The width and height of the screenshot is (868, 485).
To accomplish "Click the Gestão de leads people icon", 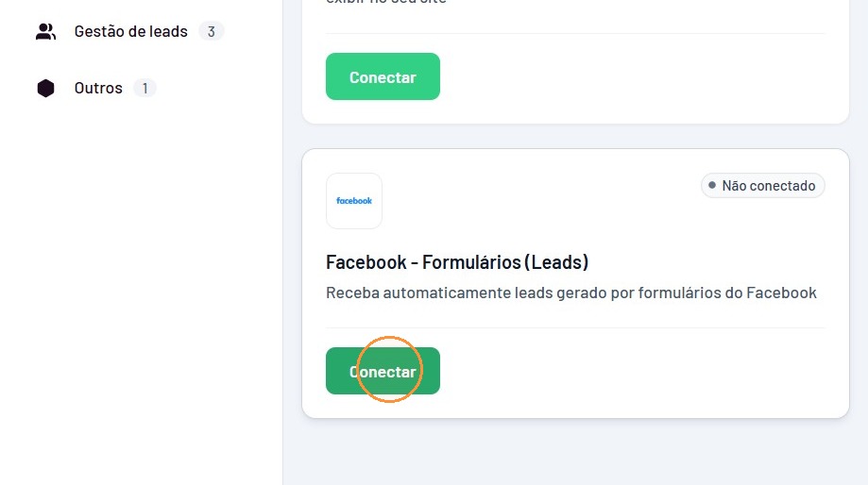I will click(45, 31).
